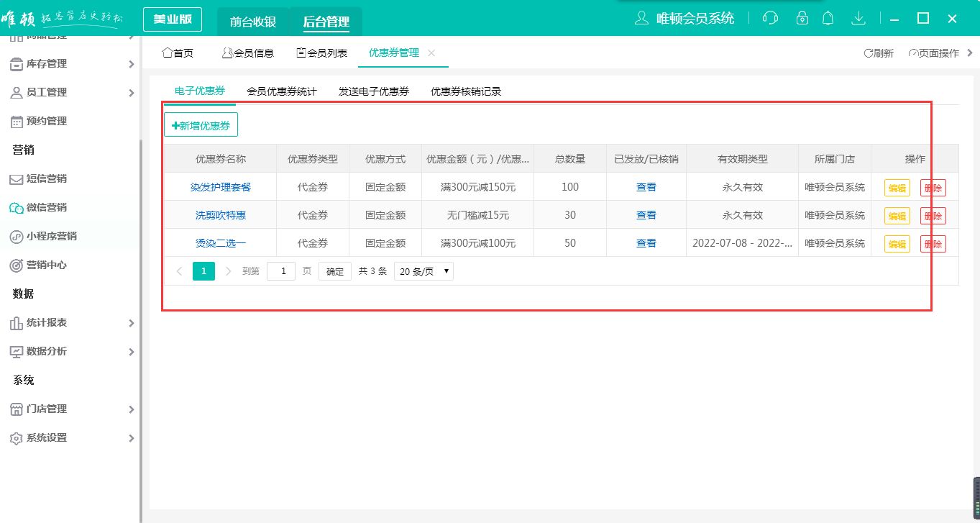
Task: Expand 门店管理 submenu arrow
Action: pyautogui.click(x=131, y=409)
